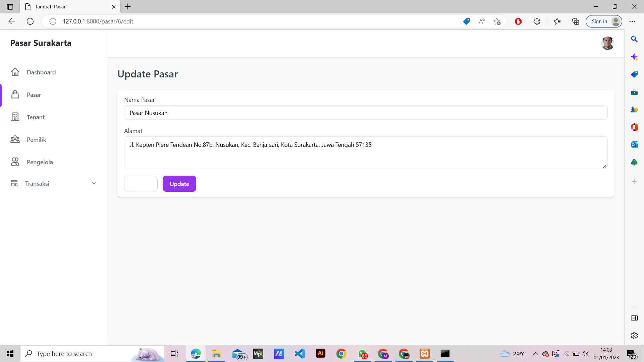Toggle favorite star for this page
Viewport: 644px width, 362px height.
tap(497, 21)
